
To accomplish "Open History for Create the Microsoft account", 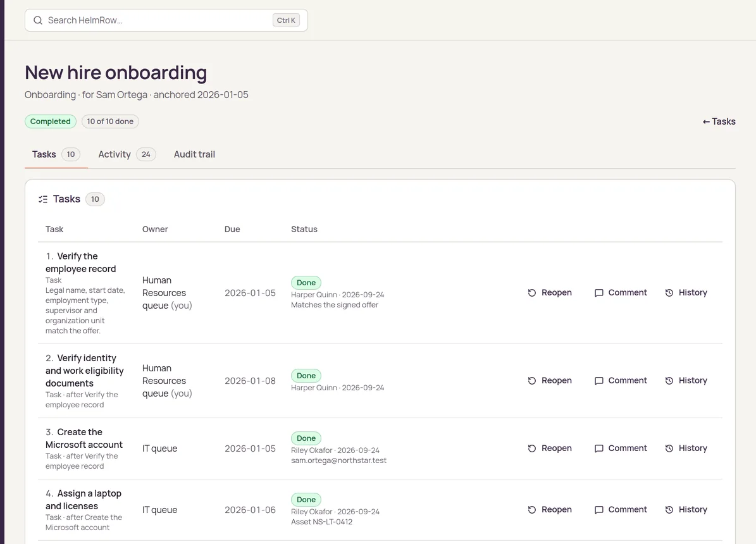I will pyautogui.click(x=686, y=448).
